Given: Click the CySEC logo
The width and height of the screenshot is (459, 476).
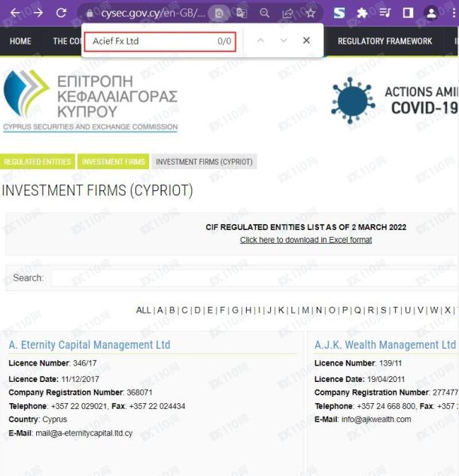Looking at the screenshot, I should click(90, 101).
